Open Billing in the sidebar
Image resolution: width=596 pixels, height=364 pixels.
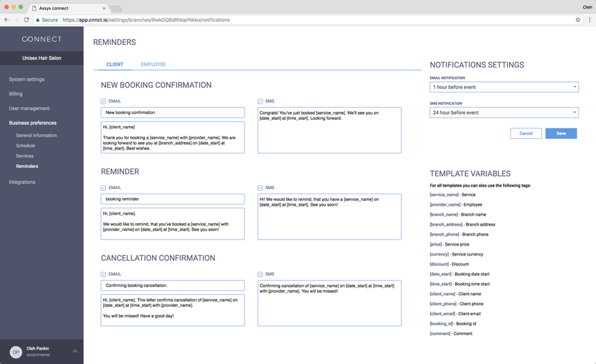click(x=16, y=94)
